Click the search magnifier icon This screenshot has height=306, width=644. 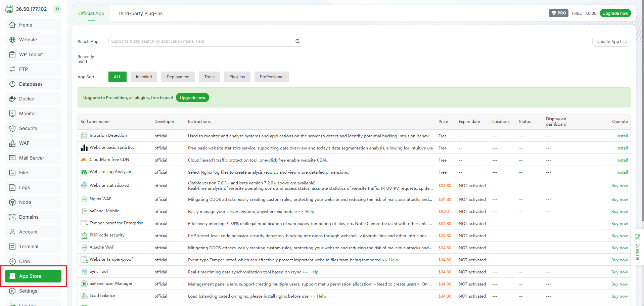(x=297, y=41)
